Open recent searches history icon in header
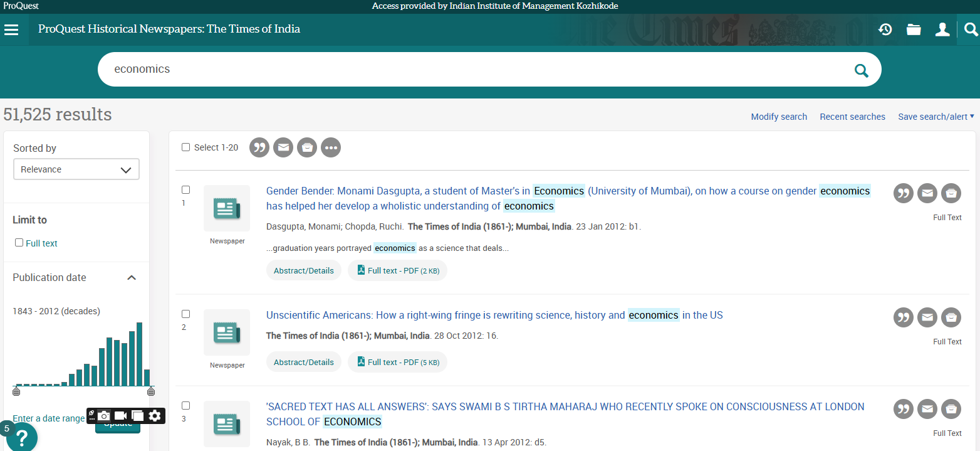 (x=885, y=29)
